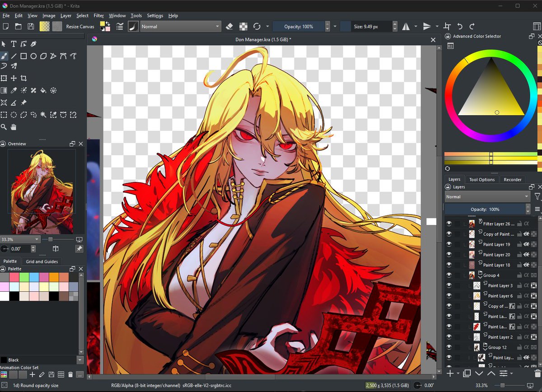542x392 pixels.
Task: Open the horizontal mirror options arrow
Action: [x=416, y=27]
